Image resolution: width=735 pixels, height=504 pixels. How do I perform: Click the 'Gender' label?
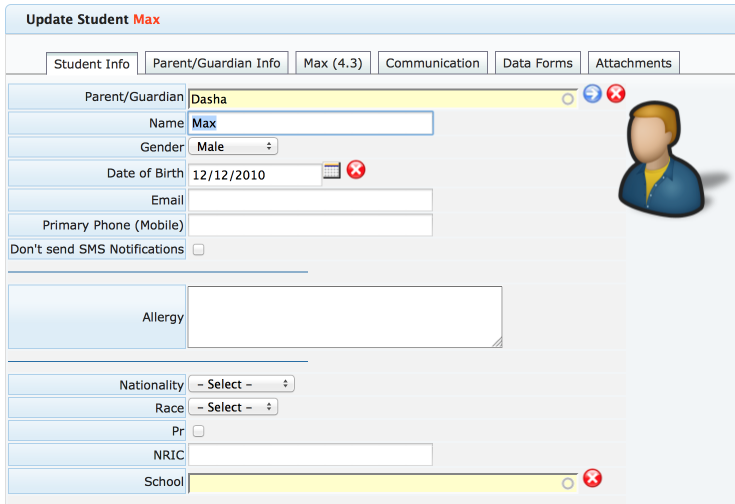click(162, 147)
